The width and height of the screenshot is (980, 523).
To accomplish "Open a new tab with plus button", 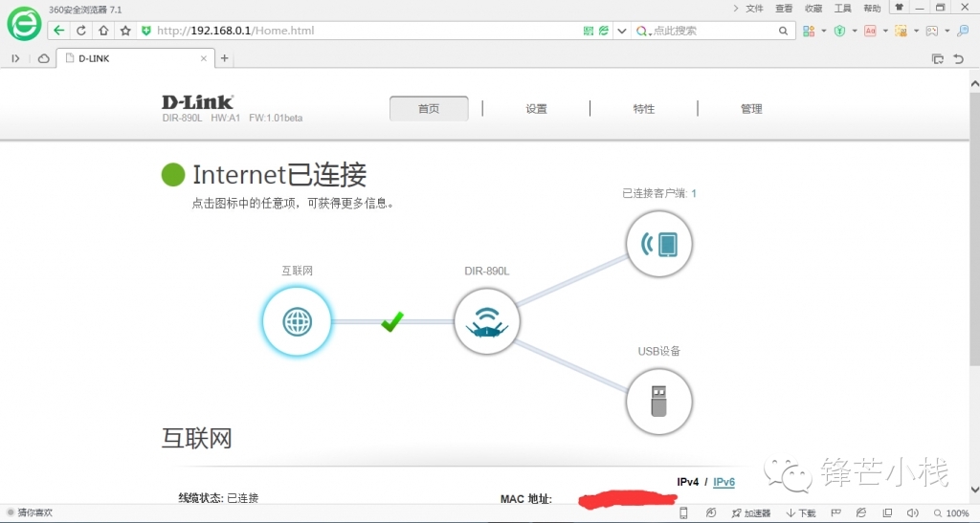I will pyautogui.click(x=224, y=58).
